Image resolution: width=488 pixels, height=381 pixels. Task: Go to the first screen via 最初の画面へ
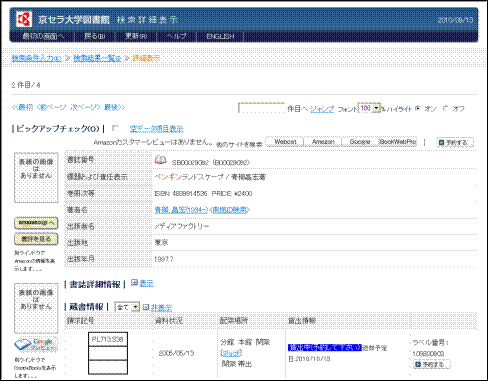[43, 36]
